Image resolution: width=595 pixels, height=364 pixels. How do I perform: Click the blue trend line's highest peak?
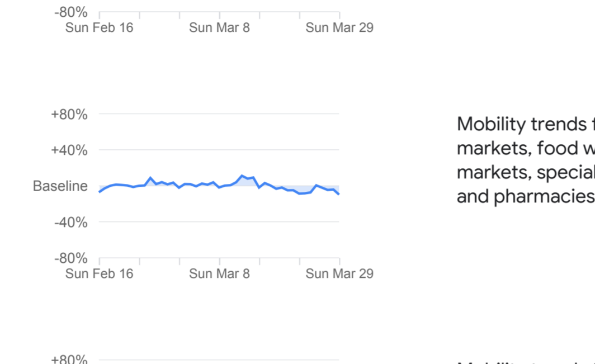pos(242,176)
